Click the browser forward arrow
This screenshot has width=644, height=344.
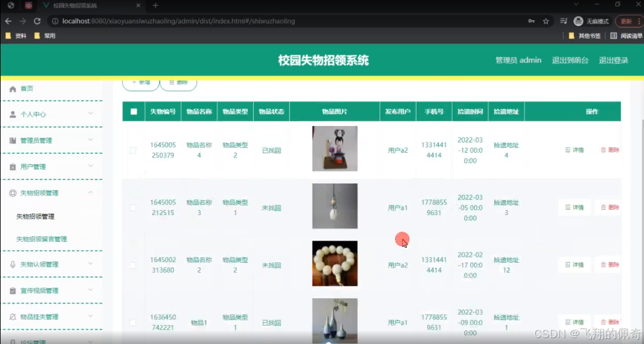pos(23,21)
